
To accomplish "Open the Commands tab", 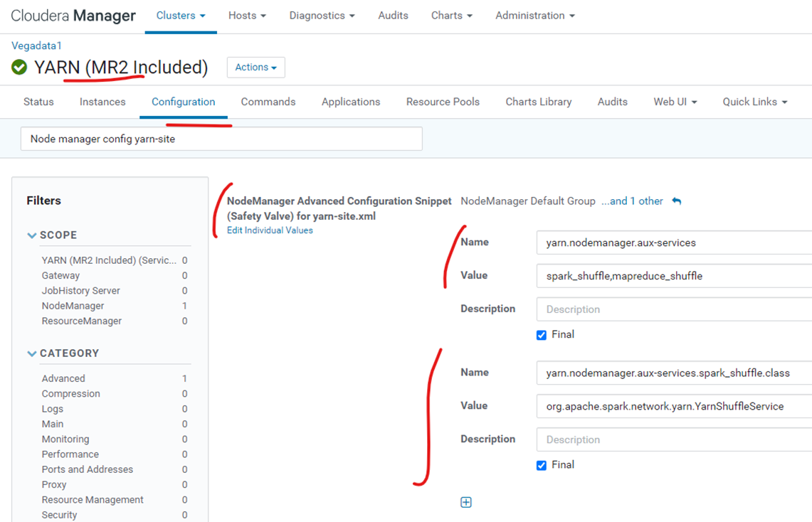I will click(268, 102).
